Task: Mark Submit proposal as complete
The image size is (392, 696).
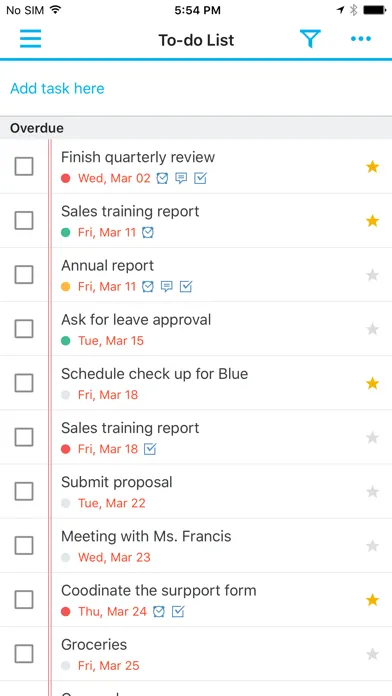Action: click(x=24, y=491)
